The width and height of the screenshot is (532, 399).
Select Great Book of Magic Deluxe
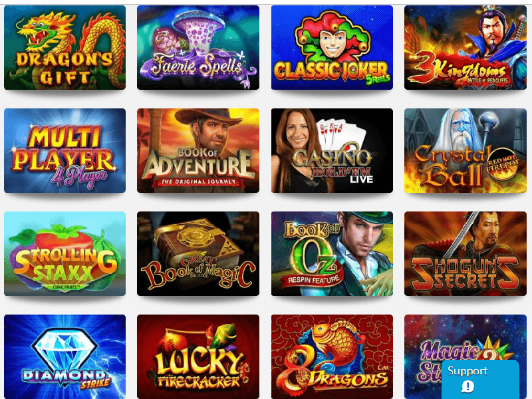[x=198, y=254]
